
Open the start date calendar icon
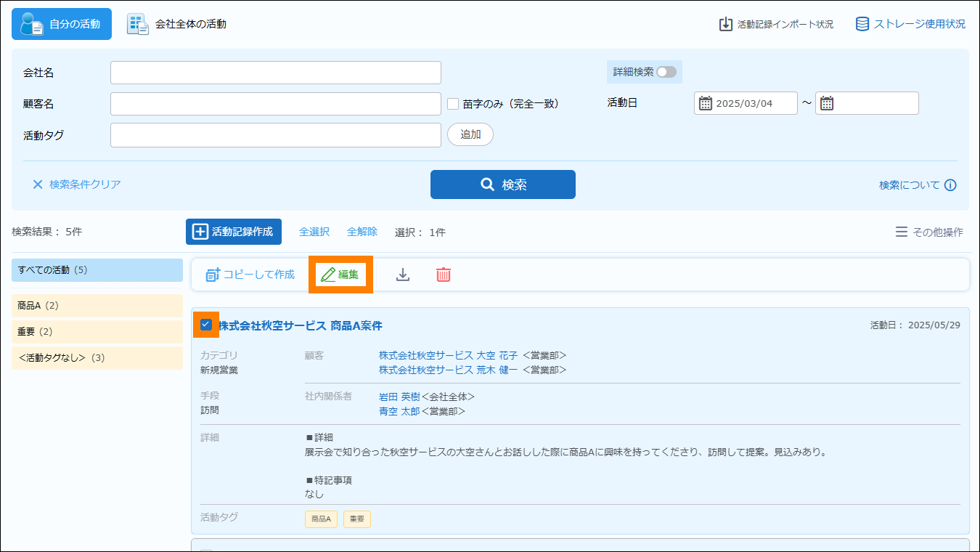click(x=706, y=103)
